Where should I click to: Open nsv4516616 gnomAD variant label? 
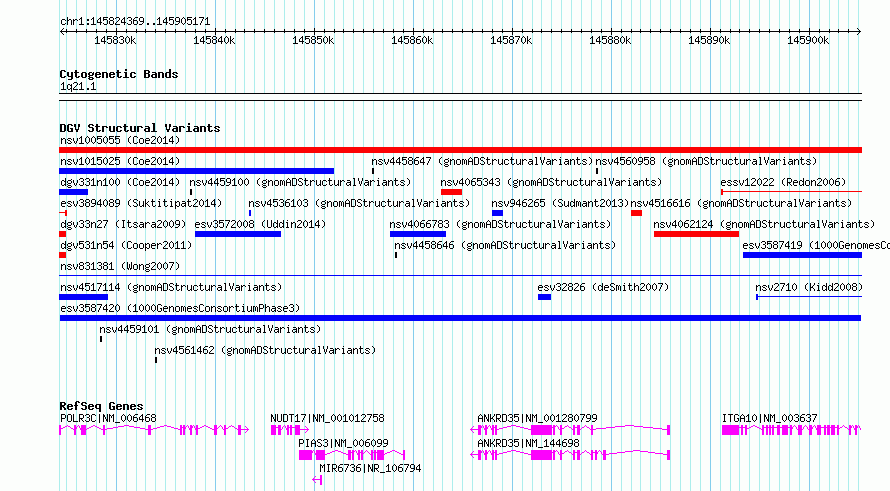[741, 203]
